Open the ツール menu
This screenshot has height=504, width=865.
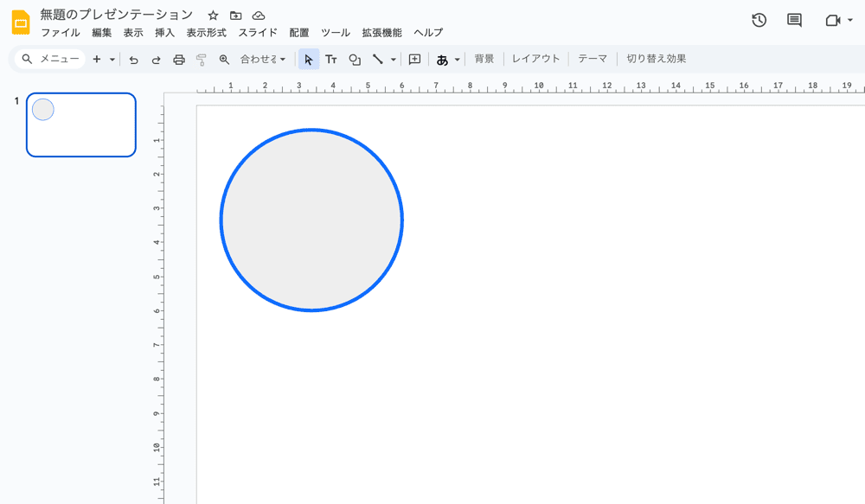pyautogui.click(x=336, y=33)
